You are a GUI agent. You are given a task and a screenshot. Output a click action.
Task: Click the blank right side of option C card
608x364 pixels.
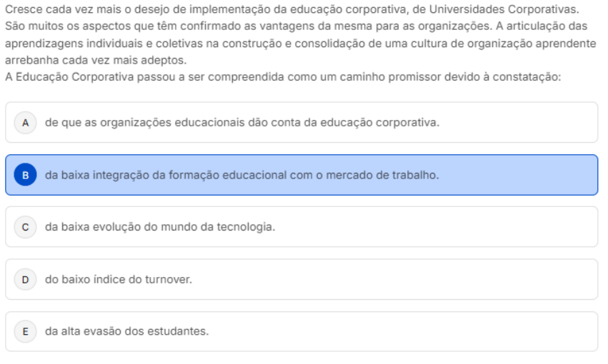pos(443,227)
